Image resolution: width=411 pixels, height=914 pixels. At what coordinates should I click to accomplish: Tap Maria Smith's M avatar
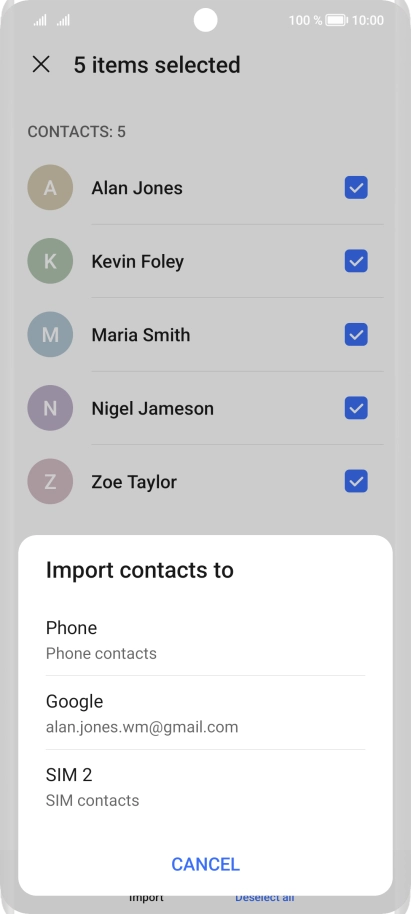point(50,335)
